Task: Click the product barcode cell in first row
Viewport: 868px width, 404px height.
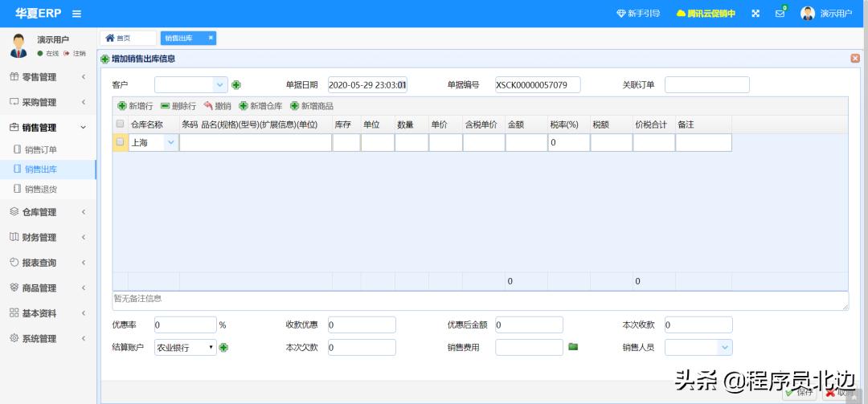Action: [x=256, y=143]
